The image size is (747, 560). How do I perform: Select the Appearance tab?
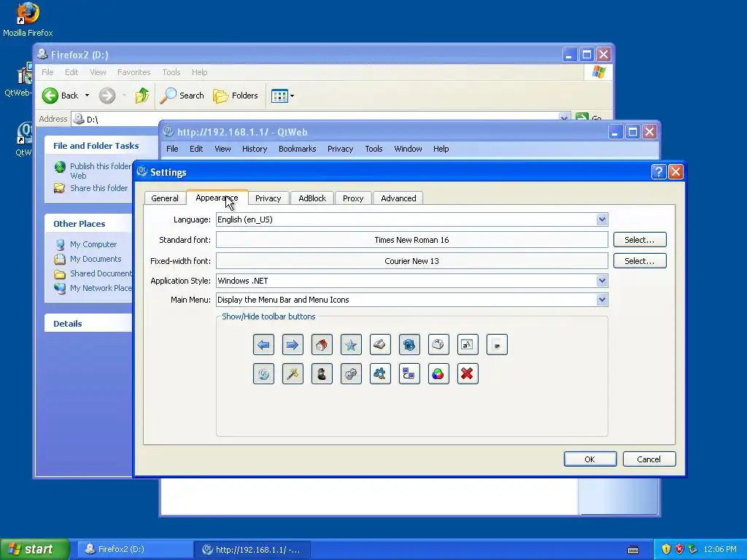click(x=217, y=198)
